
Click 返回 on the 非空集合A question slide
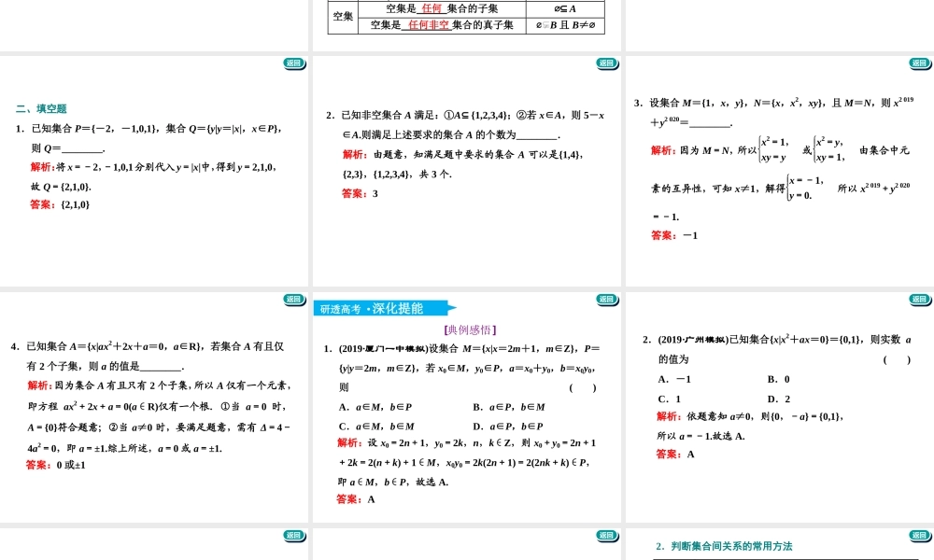(x=607, y=65)
